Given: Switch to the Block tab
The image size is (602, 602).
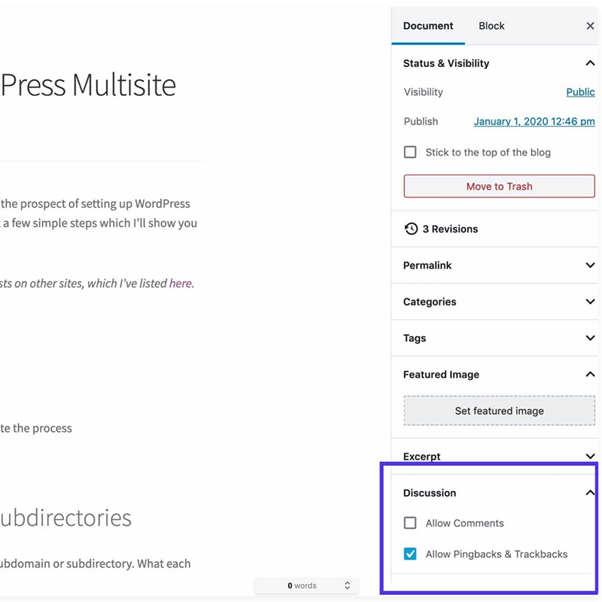Looking at the screenshot, I should (x=491, y=26).
